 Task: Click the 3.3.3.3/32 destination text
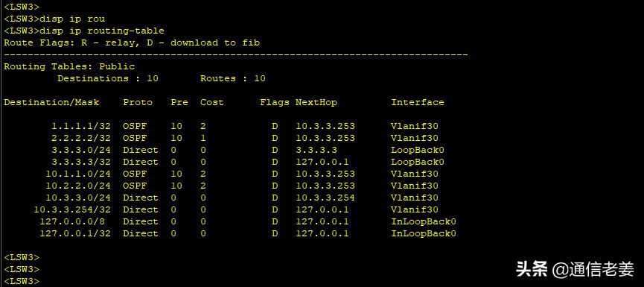click(81, 162)
